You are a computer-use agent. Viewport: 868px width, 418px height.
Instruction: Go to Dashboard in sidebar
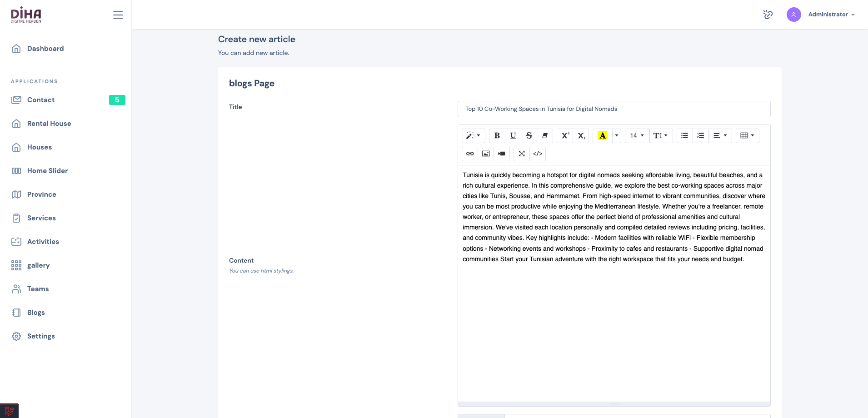coord(66,49)
